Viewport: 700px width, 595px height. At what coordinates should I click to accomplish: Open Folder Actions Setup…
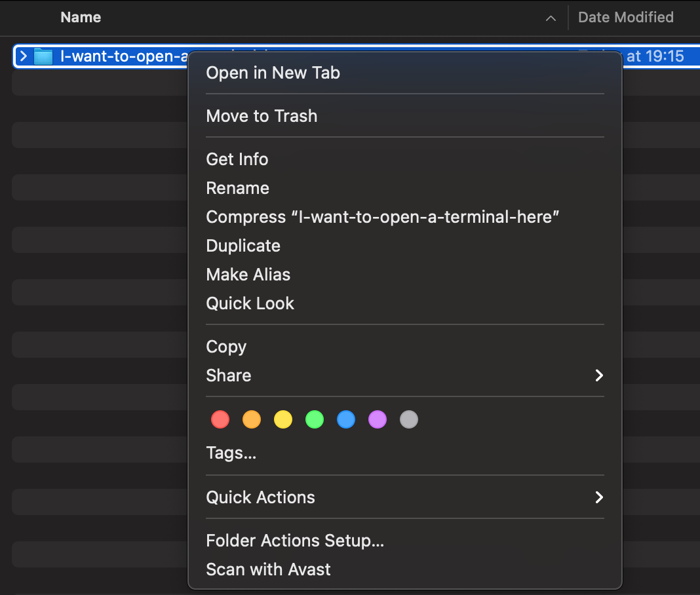coord(295,541)
